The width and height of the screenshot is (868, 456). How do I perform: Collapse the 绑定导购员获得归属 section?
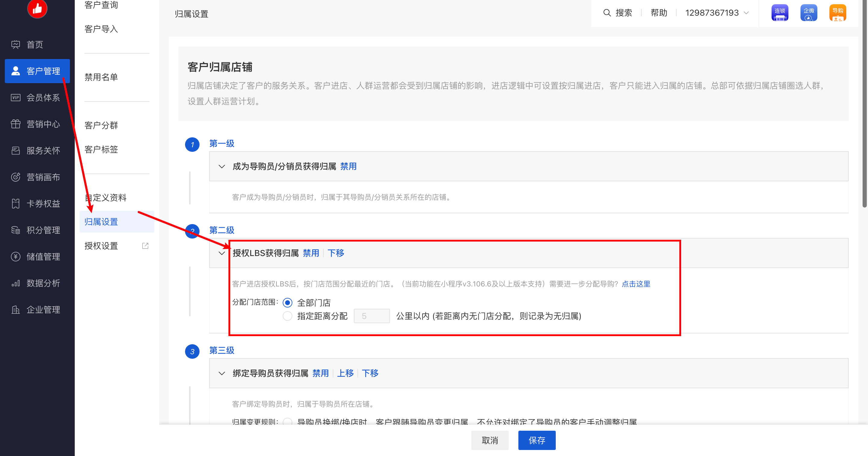tap(222, 373)
